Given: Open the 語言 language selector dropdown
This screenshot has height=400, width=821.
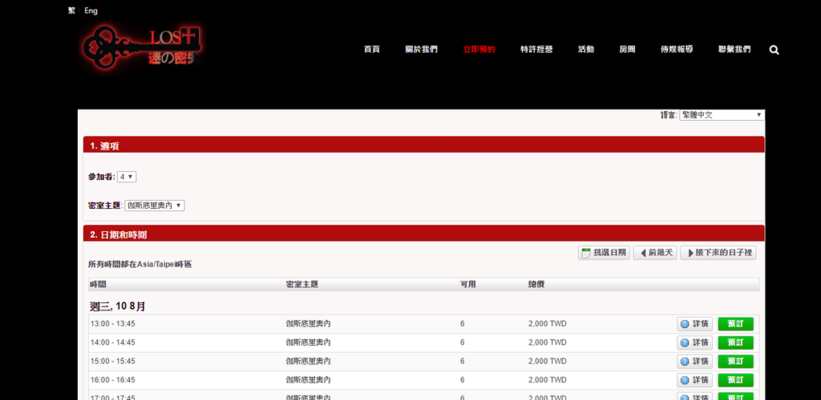Looking at the screenshot, I should click(x=721, y=115).
